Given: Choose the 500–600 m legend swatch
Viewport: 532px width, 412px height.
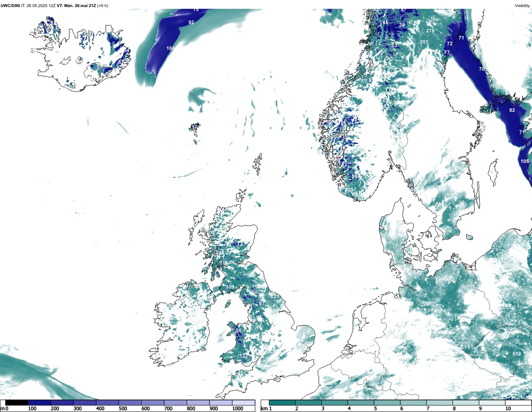Looking at the screenshot, I should [130, 402].
